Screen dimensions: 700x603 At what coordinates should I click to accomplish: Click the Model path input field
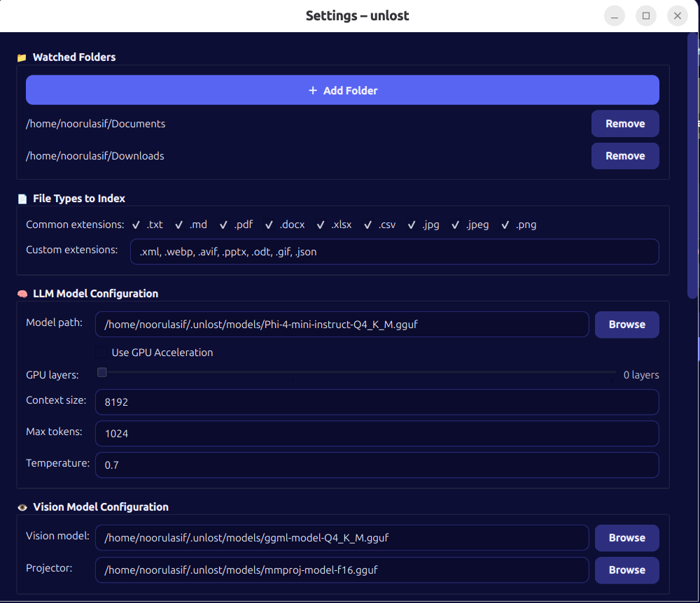coord(342,325)
